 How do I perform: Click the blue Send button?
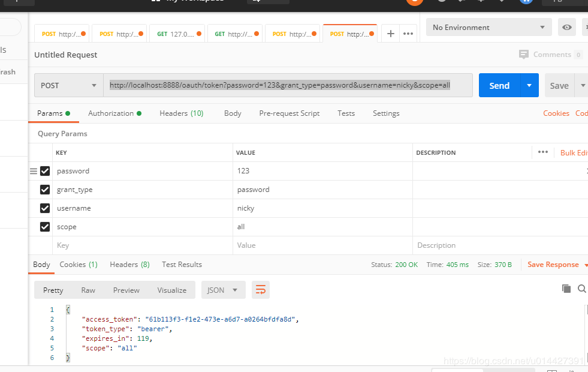point(499,85)
